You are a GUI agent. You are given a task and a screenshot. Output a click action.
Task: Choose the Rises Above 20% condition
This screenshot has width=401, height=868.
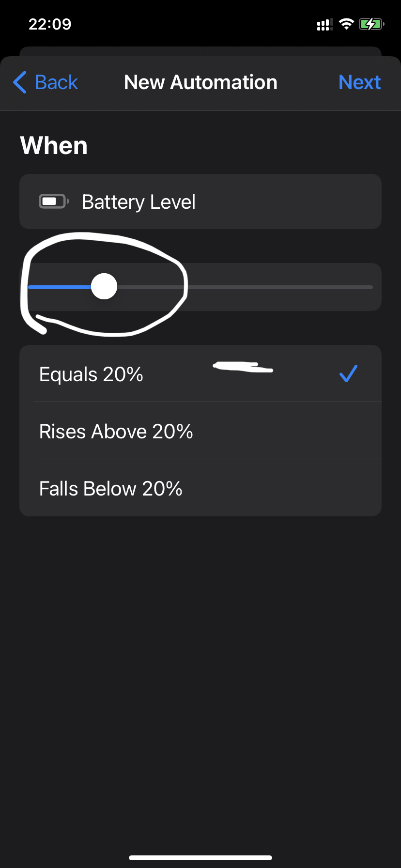(200, 431)
